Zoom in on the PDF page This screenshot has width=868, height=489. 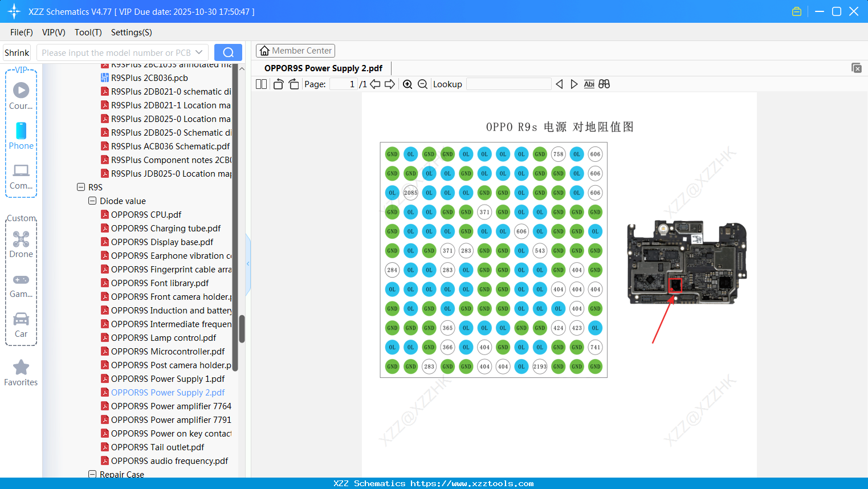coord(407,84)
